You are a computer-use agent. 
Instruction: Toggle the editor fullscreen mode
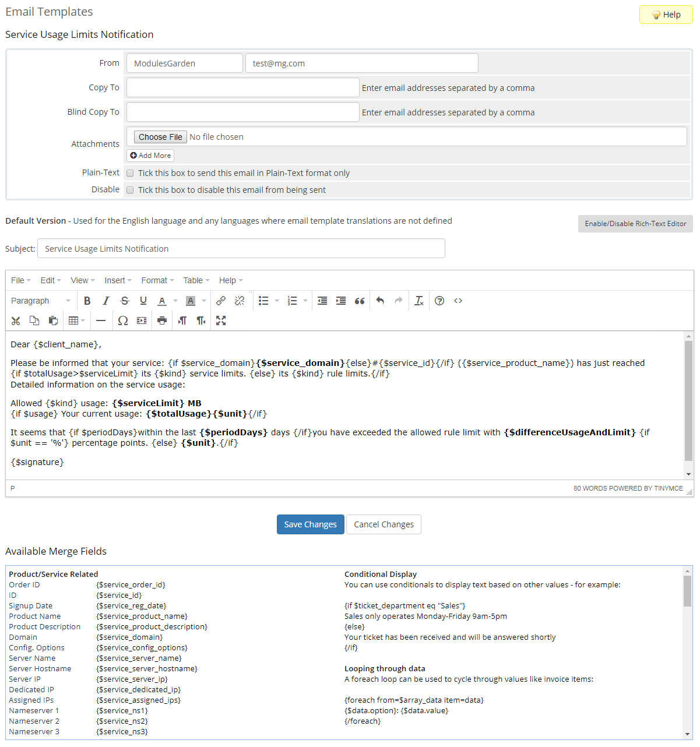(220, 320)
